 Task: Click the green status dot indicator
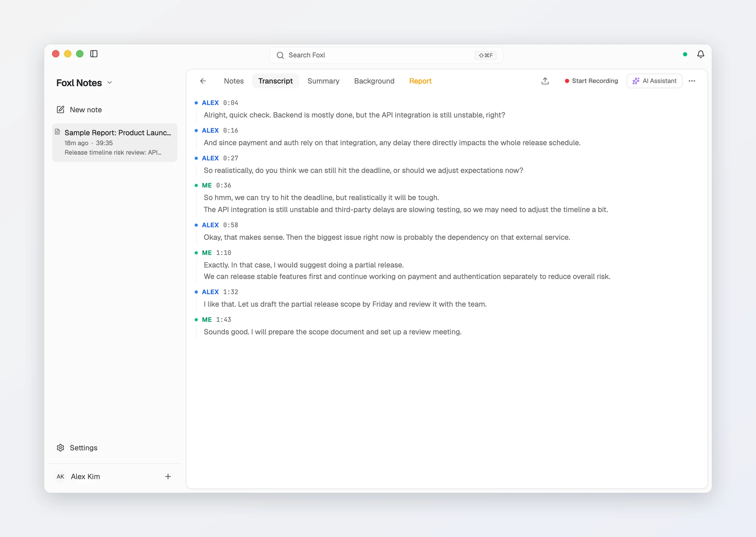point(685,54)
